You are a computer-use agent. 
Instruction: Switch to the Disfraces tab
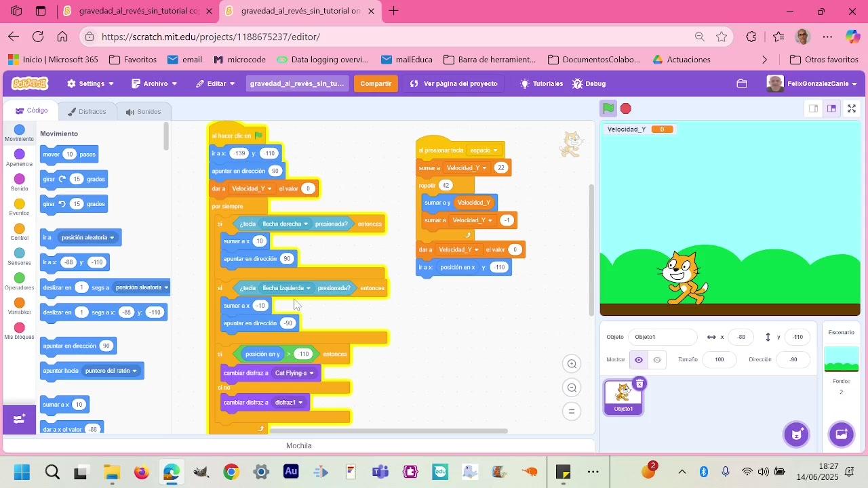coord(86,111)
